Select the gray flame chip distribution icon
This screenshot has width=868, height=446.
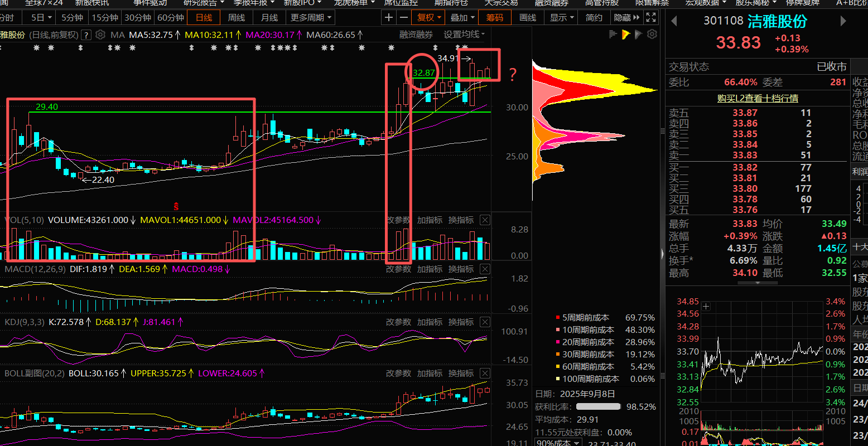tap(639, 35)
